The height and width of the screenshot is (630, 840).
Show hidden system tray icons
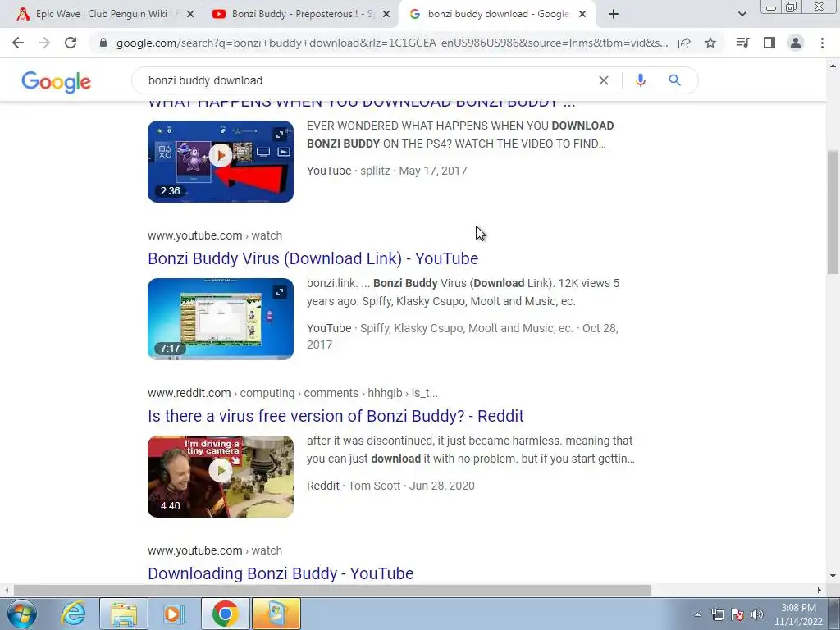[697, 615]
